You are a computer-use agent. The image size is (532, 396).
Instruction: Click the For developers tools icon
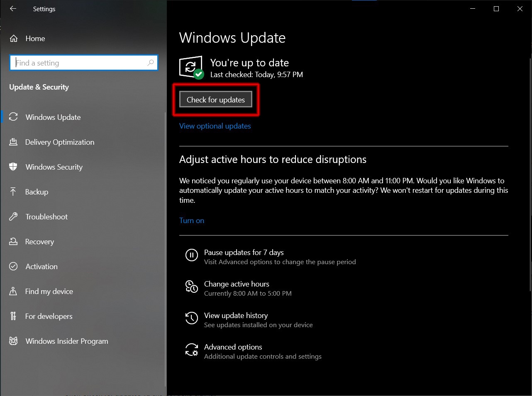click(13, 316)
